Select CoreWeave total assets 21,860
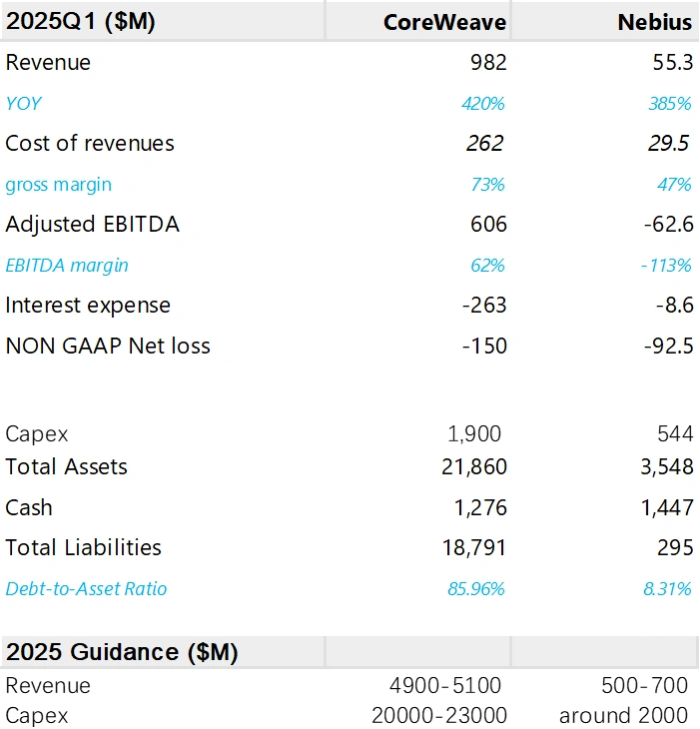 (474, 466)
